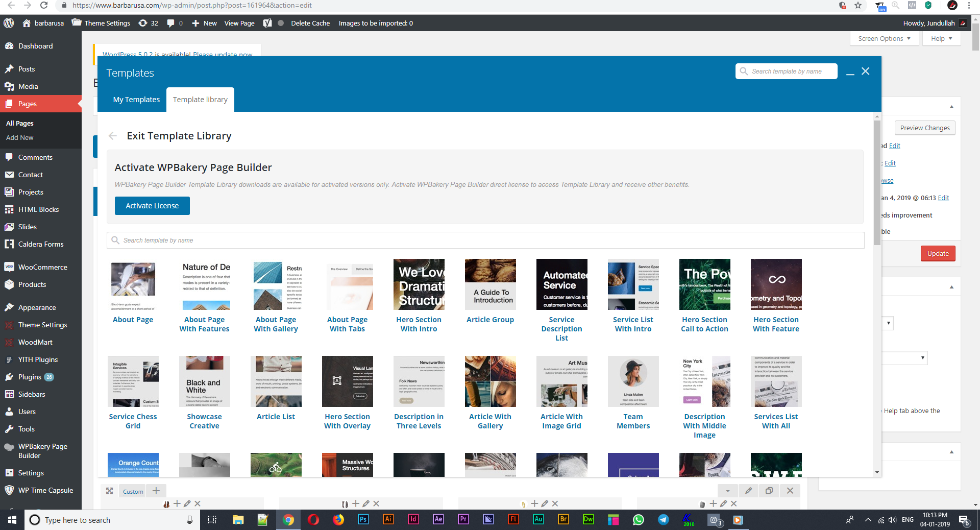Open Caldera Forms in the sidebar
Viewport: 980px width, 530px height.
(x=41, y=244)
